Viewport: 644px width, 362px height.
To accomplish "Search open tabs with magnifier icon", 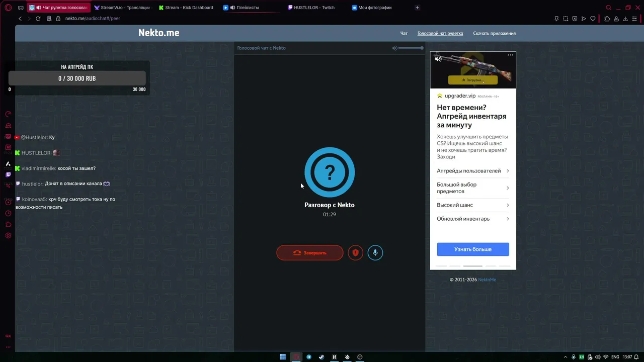I will coord(608,8).
